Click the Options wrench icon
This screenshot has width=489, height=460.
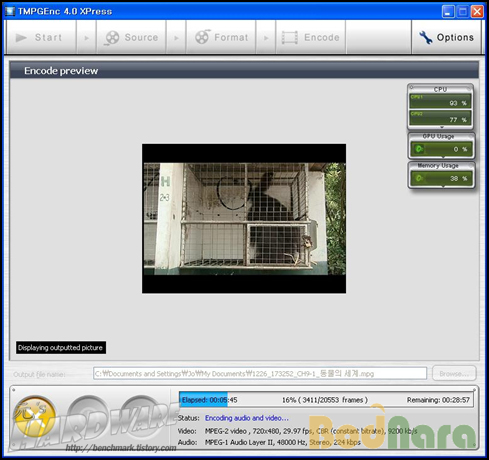click(x=426, y=38)
